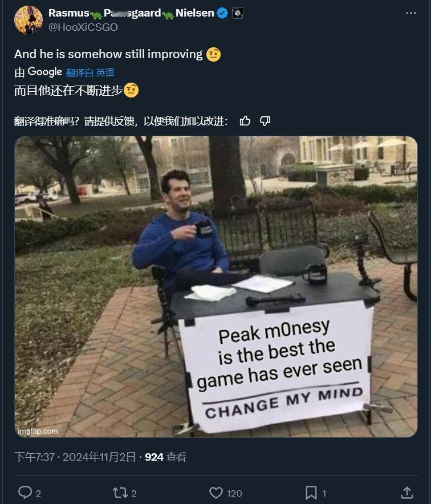Open the Change My Mind meme image
The width and height of the screenshot is (431, 504).
click(215, 286)
